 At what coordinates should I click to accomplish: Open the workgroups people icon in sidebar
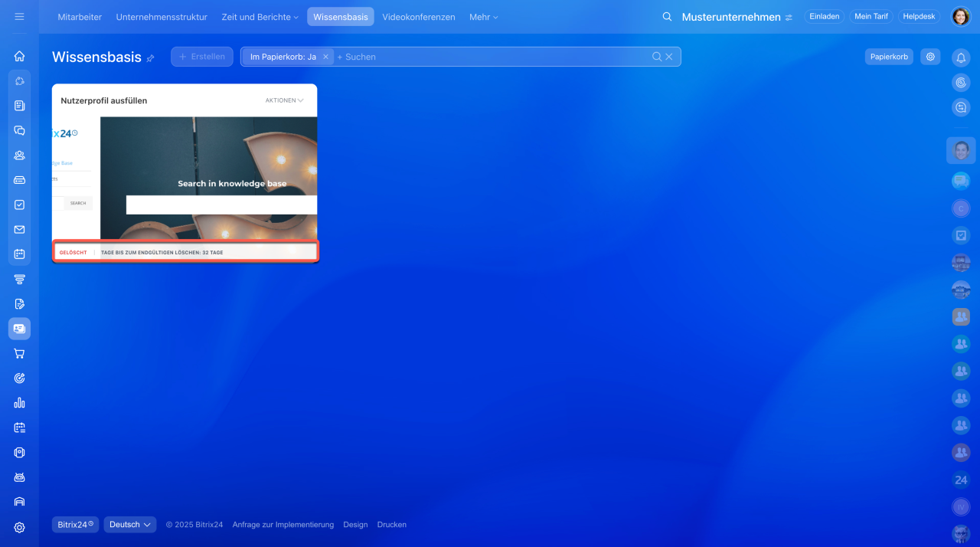pos(19,155)
